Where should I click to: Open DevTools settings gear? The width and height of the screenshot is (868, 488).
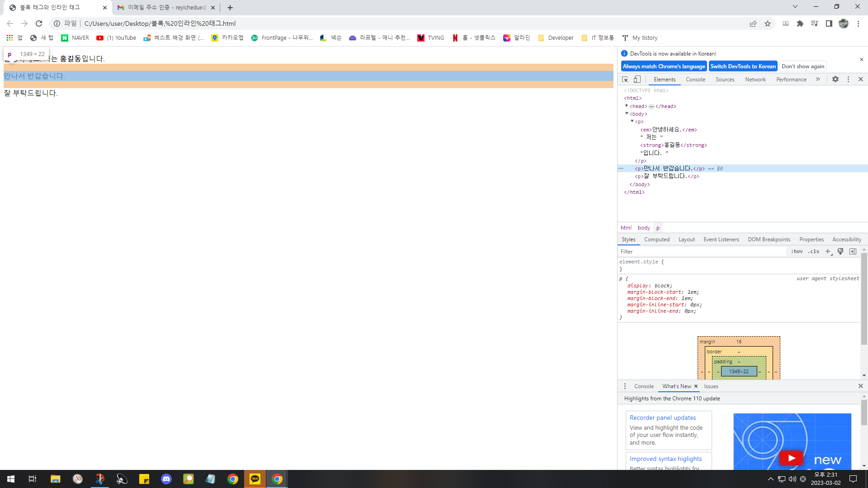pos(835,79)
